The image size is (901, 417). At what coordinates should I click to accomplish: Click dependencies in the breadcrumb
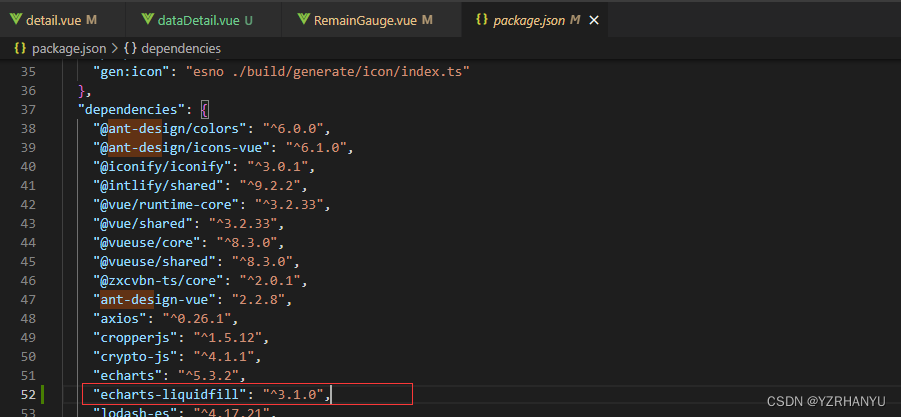pyautogui.click(x=181, y=49)
